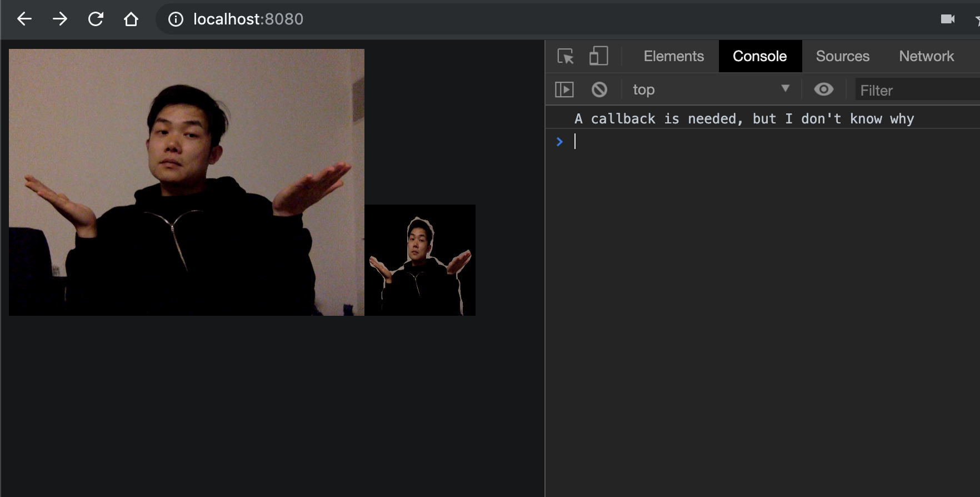Activate the DevTools inspect element picker
980x497 pixels.
(x=566, y=56)
